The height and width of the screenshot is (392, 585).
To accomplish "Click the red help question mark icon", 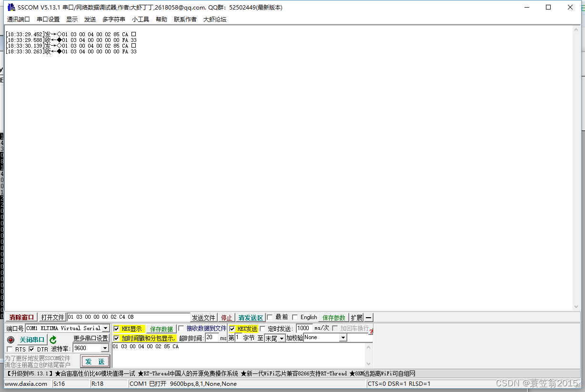I will point(371,331).
